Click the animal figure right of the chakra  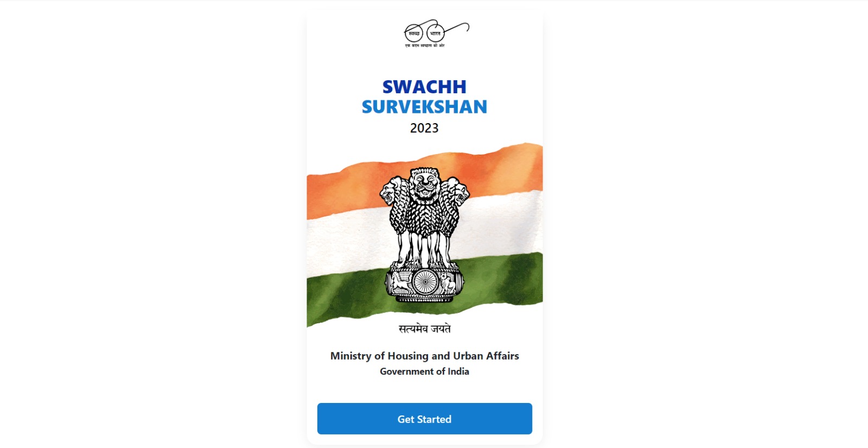pyautogui.click(x=449, y=282)
